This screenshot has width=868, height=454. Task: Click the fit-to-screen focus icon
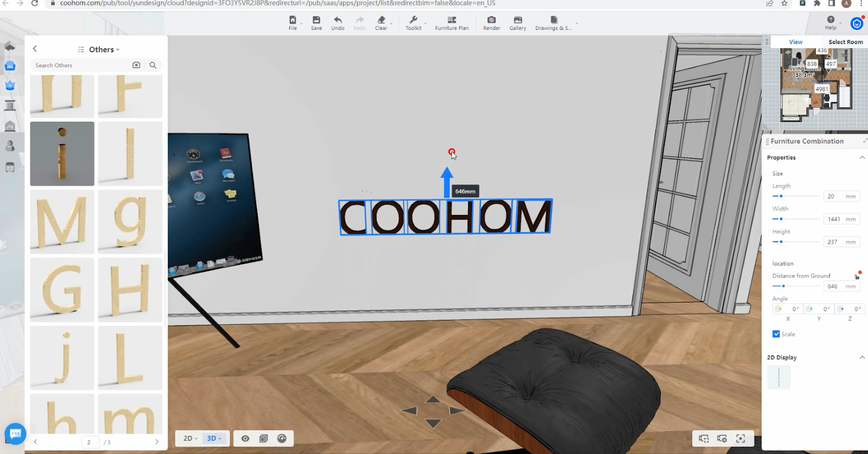tap(741, 438)
